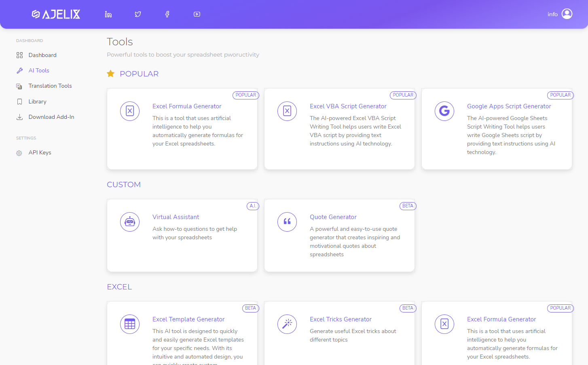Open Excel VBA Script Generator title link

[348, 106]
